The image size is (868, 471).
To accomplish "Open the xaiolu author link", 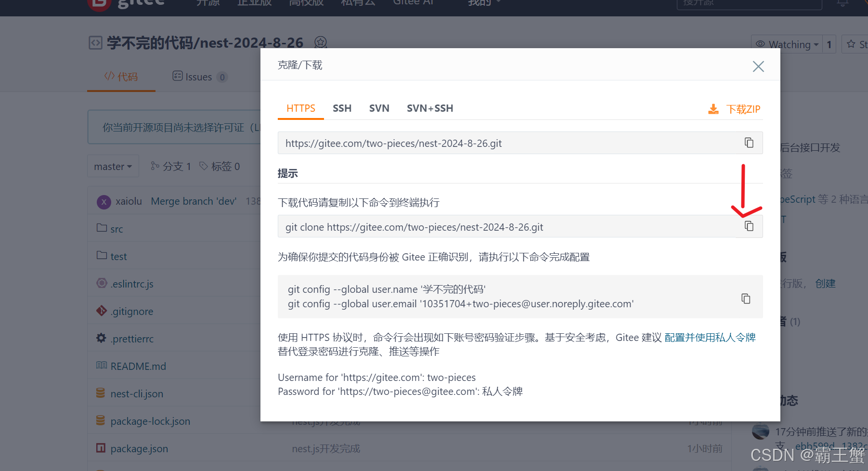I will coord(129,201).
